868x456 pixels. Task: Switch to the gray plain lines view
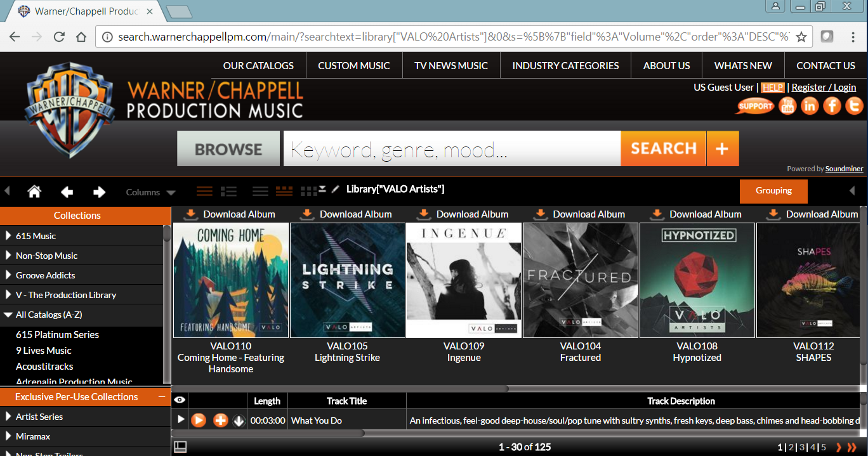point(260,191)
